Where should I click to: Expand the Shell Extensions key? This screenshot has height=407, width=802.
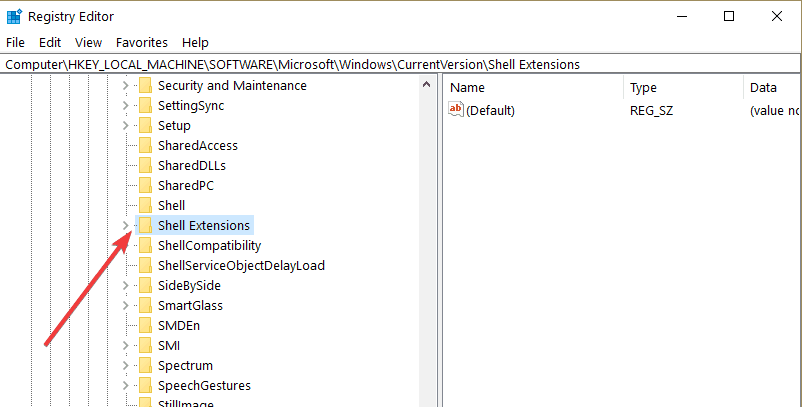pos(125,225)
